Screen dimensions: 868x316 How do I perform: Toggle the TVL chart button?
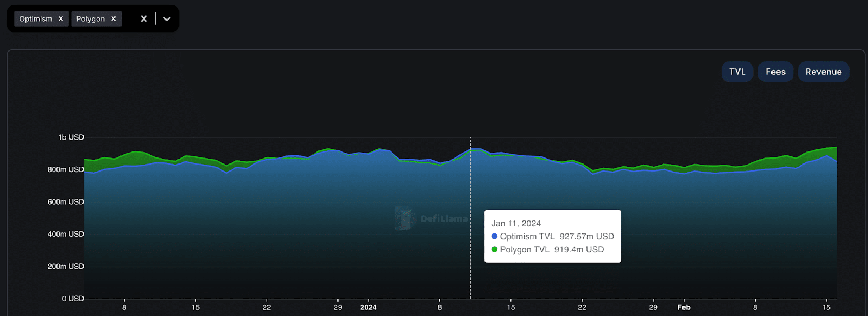tap(737, 72)
